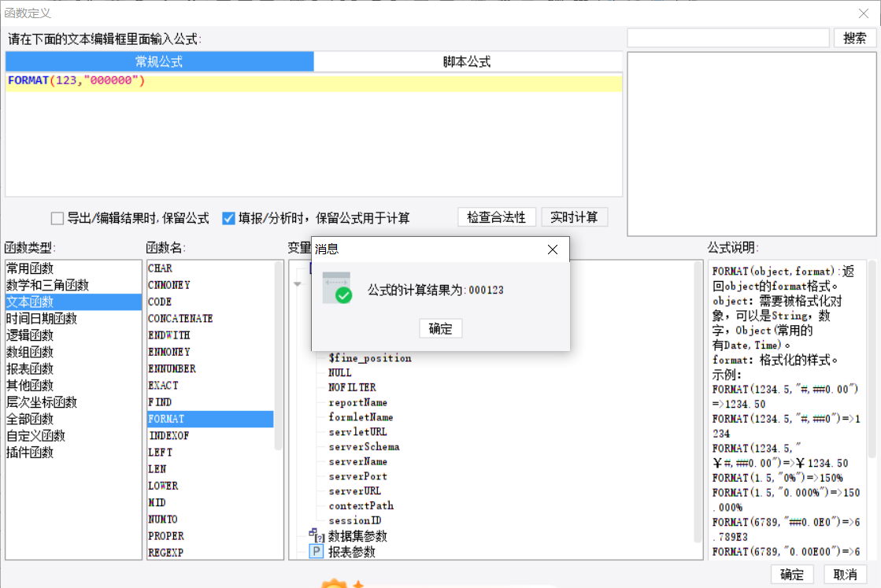Toggle 导出/编辑结果时,保留公式 checkbox

coord(57,218)
